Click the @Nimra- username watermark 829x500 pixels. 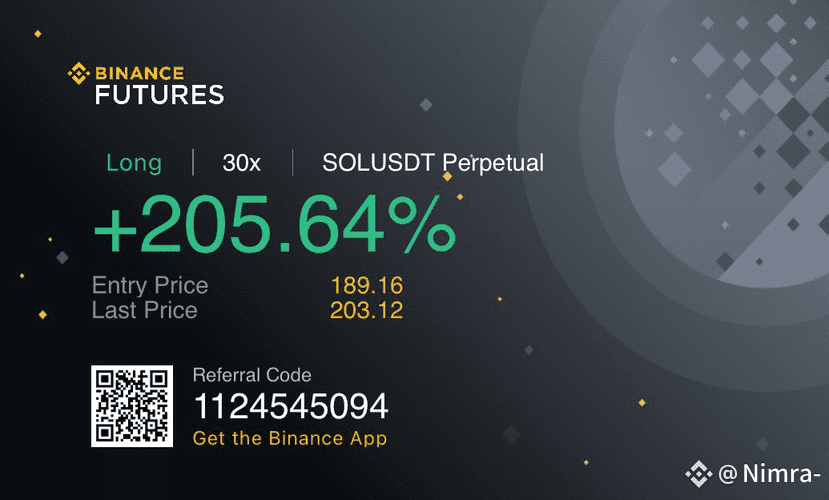click(x=769, y=474)
